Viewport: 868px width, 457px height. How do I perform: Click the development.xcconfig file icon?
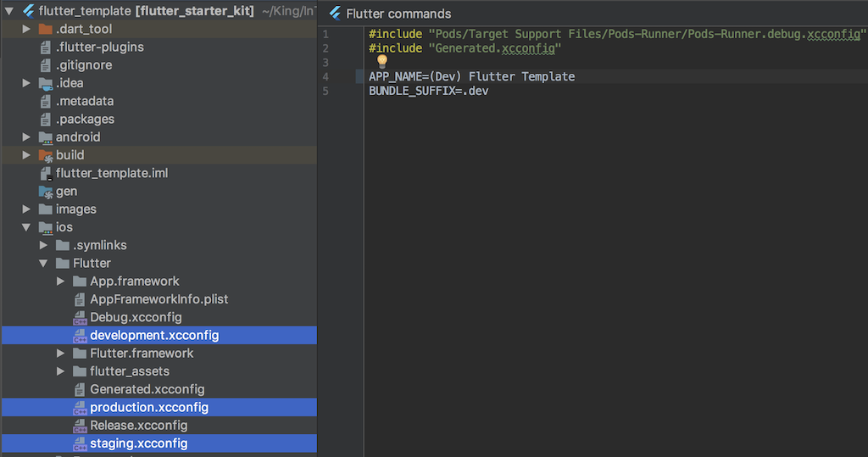[80, 335]
